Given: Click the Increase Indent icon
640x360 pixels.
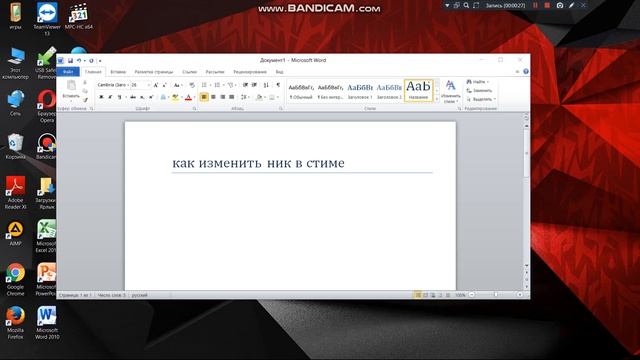Looking at the screenshot, I should pos(254,85).
